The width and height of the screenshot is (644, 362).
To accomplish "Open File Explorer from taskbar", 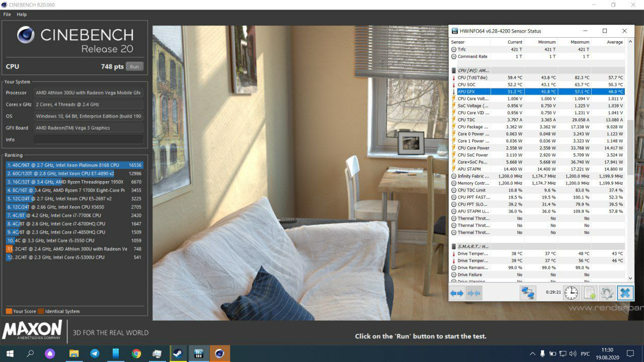I will pyautogui.click(x=73, y=353).
